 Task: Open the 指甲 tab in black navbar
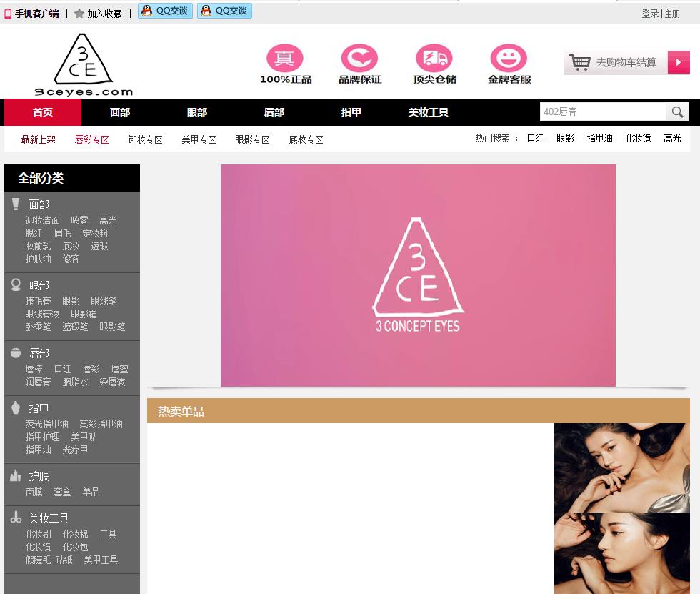point(351,112)
